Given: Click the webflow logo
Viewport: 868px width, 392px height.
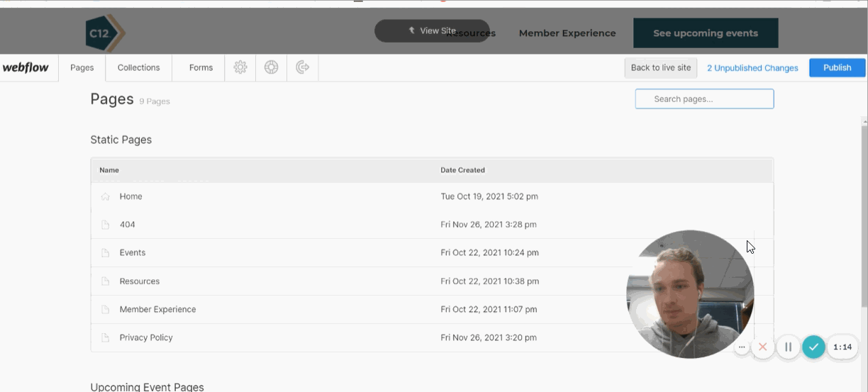Looking at the screenshot, I should coord(26,67).
